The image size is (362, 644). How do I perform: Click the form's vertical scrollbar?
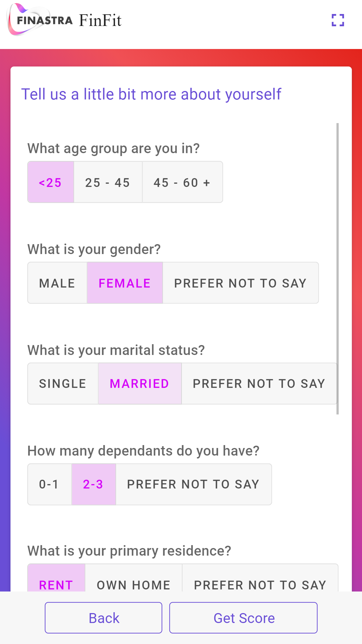click(338, 268)
